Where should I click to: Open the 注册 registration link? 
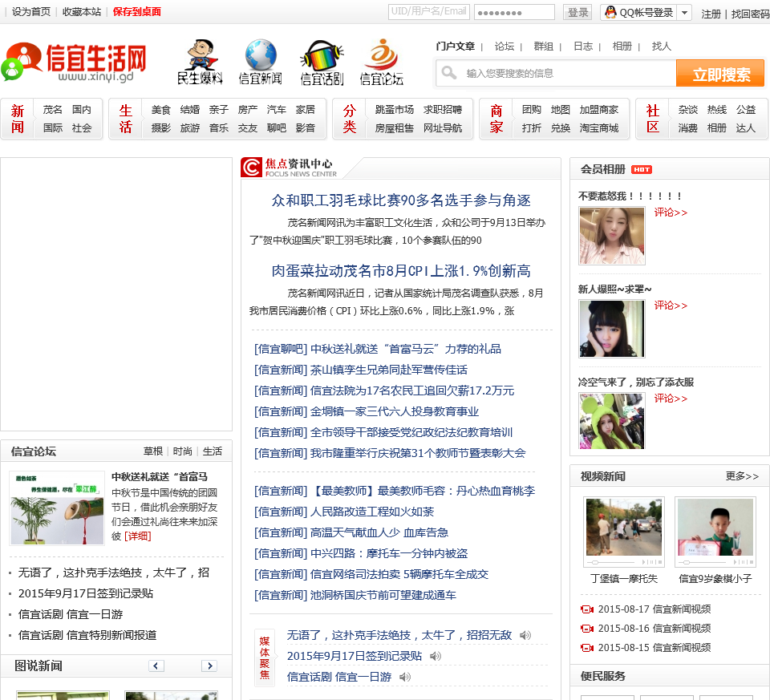tap(711, 14)
